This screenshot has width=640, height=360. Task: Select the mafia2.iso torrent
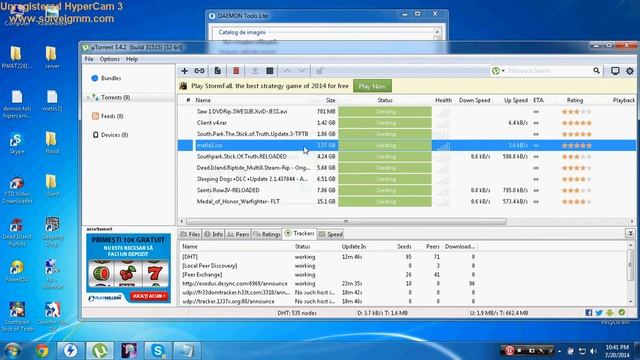pyautogui.click(x=406, y=145)
